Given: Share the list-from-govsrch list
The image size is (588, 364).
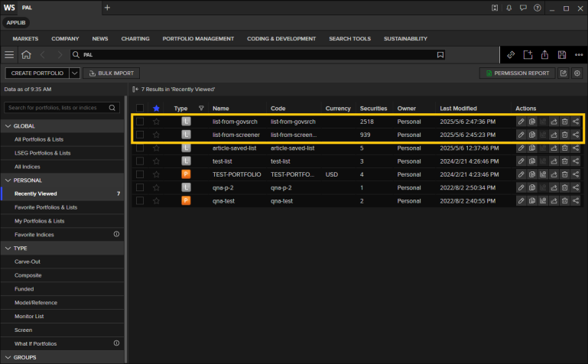Looking at the screenshot, I should click(x=576, y=122).
